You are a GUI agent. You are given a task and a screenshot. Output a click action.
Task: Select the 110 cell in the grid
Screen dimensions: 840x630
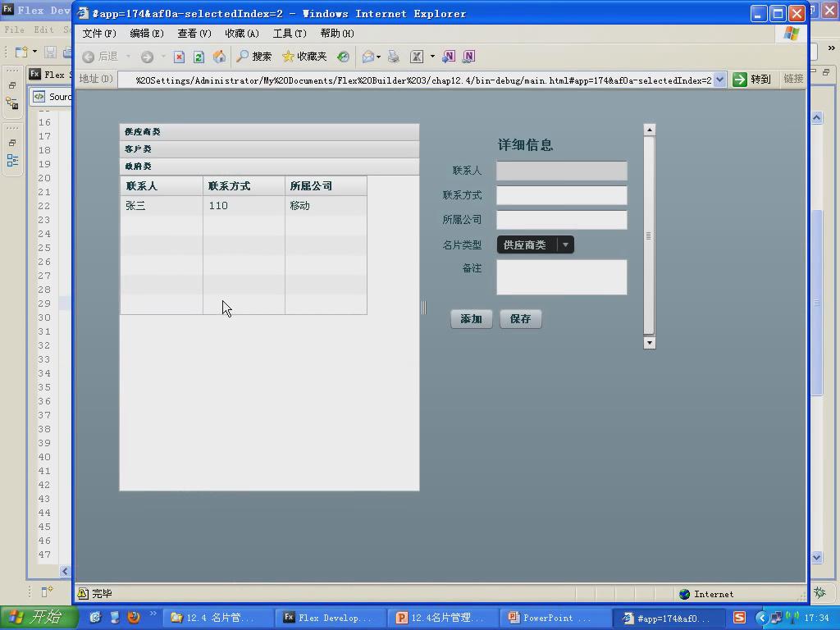pos(244,206)
